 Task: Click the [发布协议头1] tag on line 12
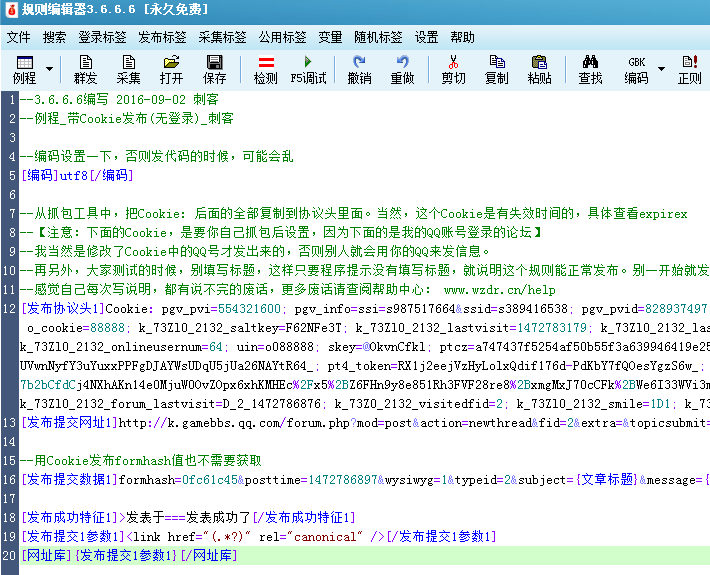pos(63,308)
